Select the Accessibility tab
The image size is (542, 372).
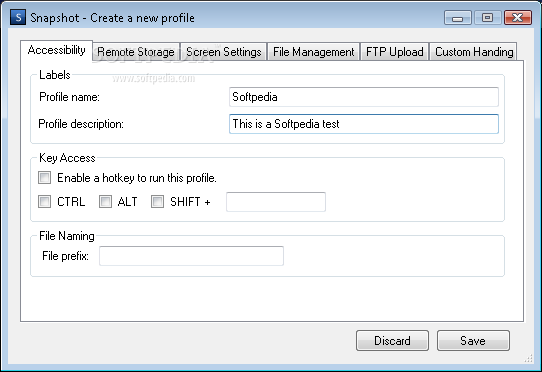tap(57, 50)
